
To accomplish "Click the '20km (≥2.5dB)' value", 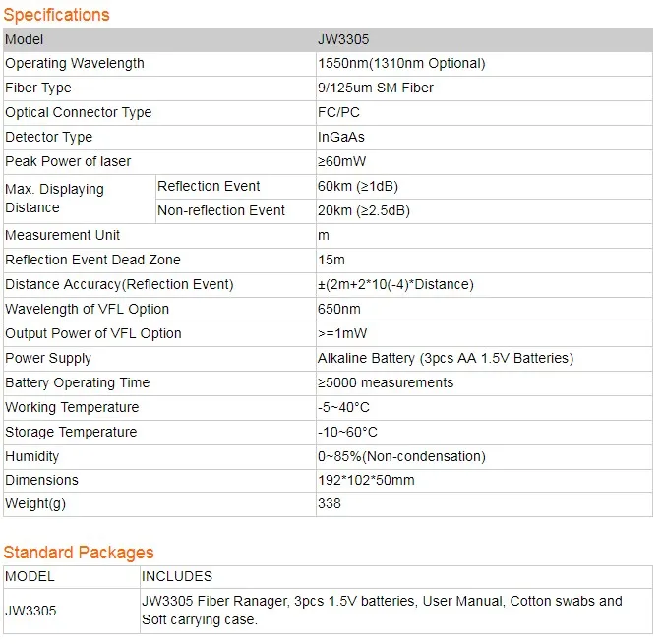I will [x=364, y=210].
